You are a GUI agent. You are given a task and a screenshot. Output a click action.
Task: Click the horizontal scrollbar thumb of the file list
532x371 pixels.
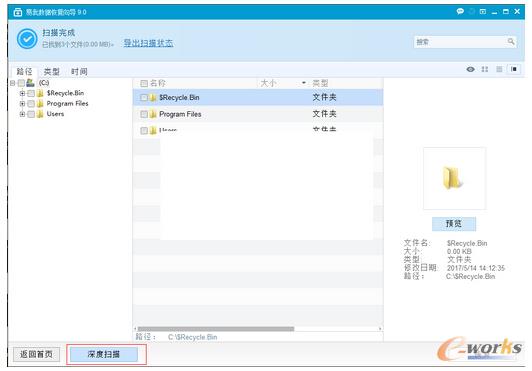point(216,329)
